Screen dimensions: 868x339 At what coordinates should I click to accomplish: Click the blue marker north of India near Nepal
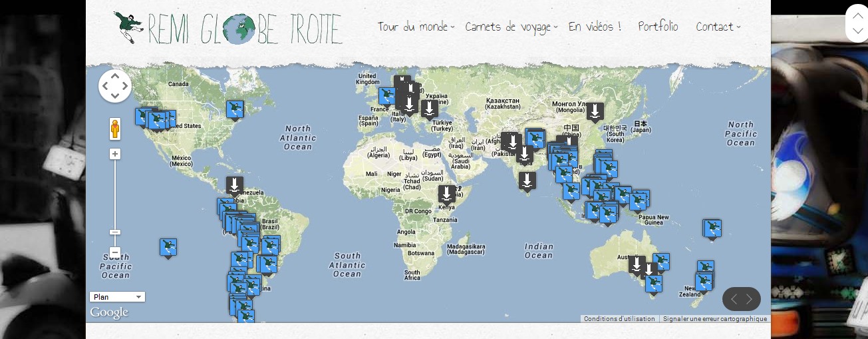(x=535, y=139)
